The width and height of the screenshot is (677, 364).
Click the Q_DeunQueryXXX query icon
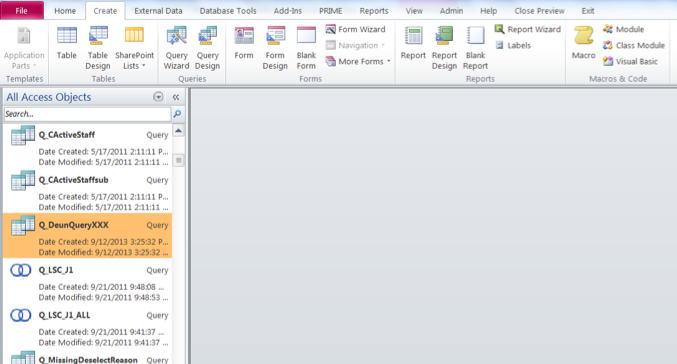tap(22, 225)
